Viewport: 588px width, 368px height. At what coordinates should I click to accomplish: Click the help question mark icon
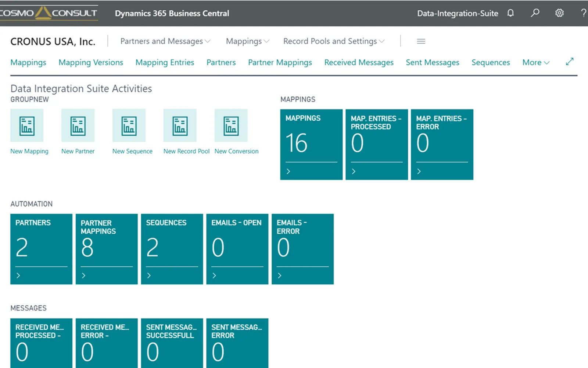click(583, 13)
